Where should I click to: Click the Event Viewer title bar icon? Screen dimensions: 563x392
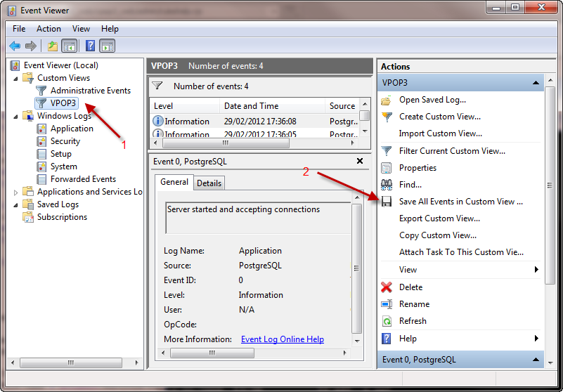point(11,11)
